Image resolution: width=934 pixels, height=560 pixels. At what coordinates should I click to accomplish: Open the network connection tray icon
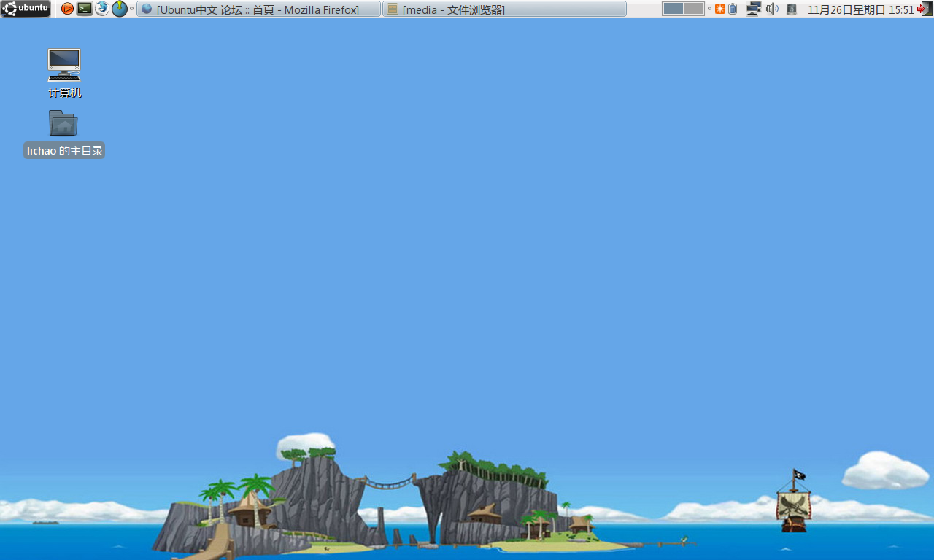coord(754,9)
